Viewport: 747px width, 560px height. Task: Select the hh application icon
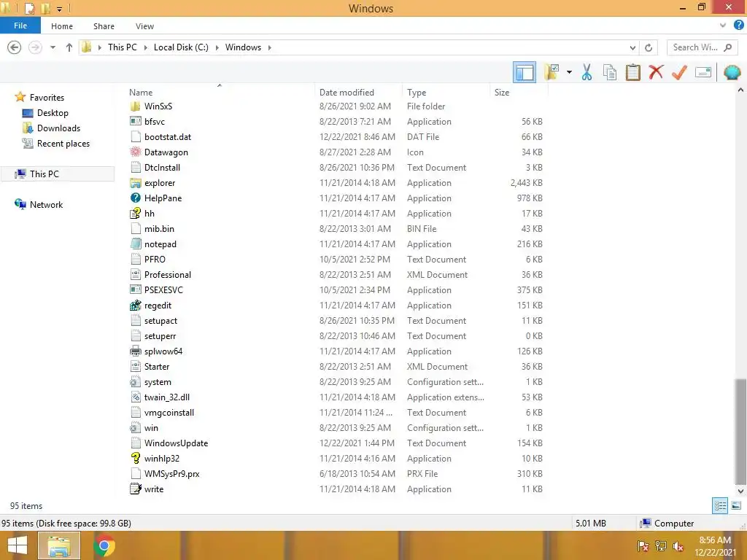point(135,214)
